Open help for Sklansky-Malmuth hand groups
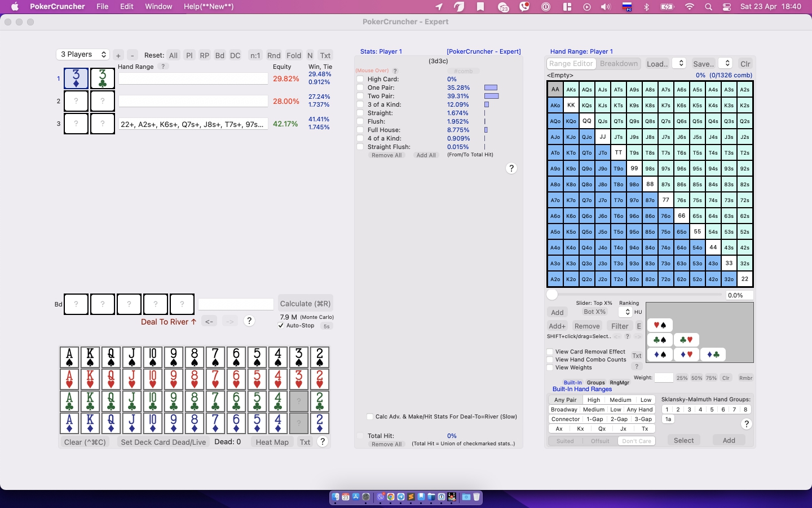The image size is (812, 508). point(747,424)
